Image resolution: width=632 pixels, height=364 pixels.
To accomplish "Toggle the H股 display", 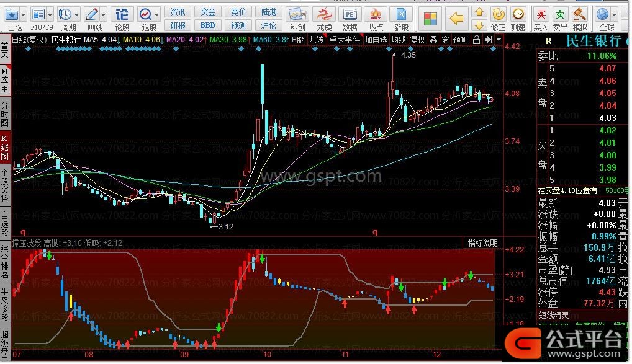I will pos(298,40).
